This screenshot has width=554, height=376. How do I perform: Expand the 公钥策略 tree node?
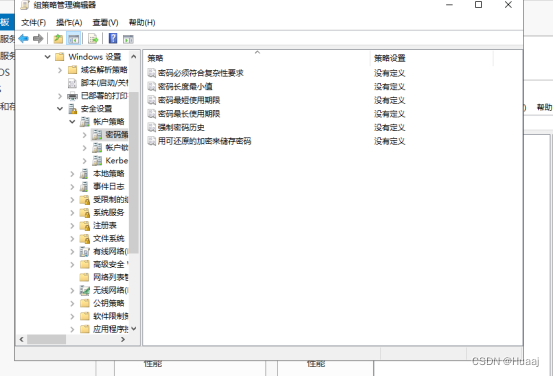(72, 303)
